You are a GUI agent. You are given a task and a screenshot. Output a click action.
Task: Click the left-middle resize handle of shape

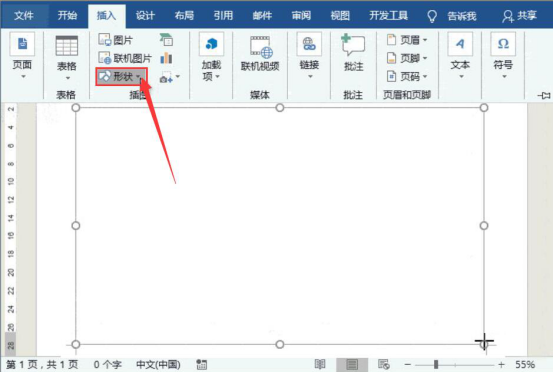[76, 226]
